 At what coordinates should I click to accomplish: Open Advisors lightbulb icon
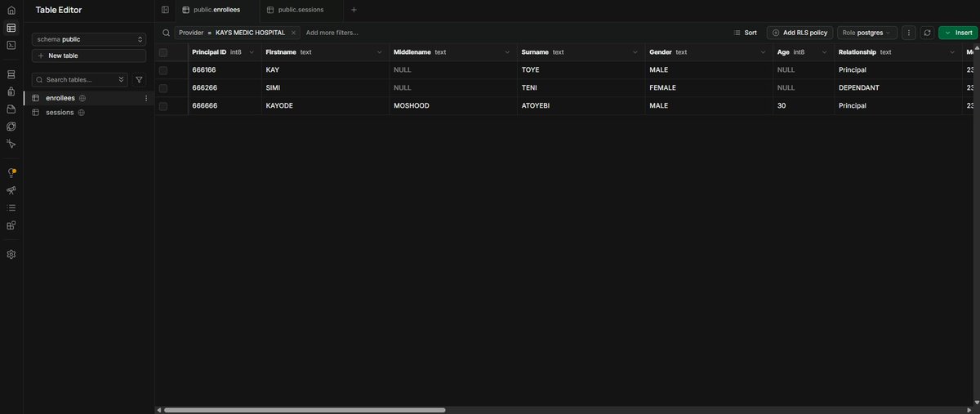11,173
